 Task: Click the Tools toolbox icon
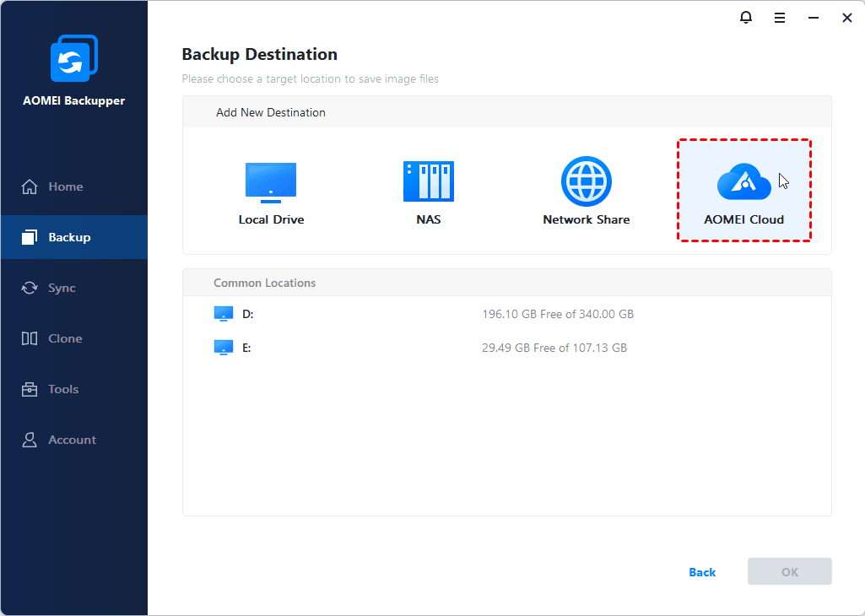point(30,389)
